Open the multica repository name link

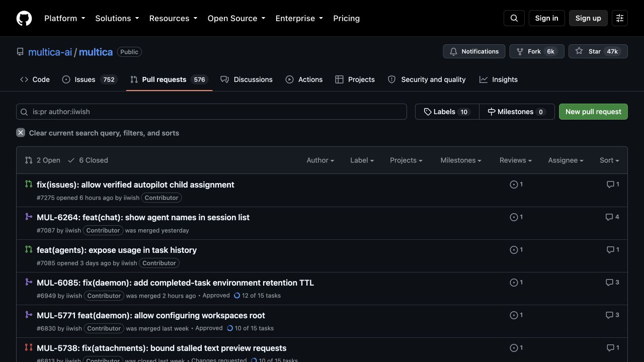tap(96, 52)
